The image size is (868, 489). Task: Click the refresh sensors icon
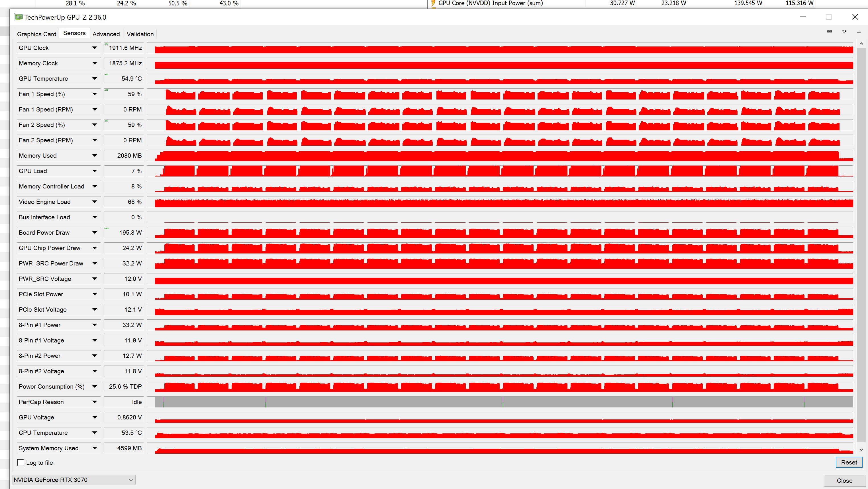tap(844, 31)
